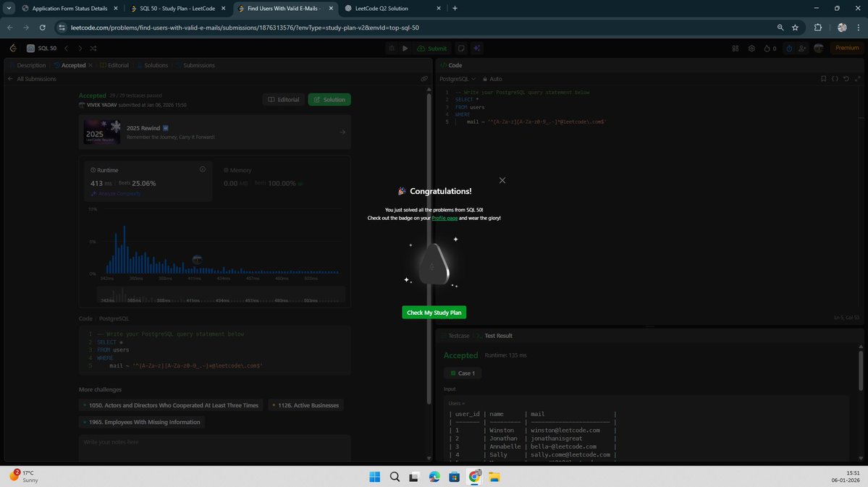This screenshot has height=487, width=868.
Task: Click the debug icon left of Run
Action: (392, 48)
